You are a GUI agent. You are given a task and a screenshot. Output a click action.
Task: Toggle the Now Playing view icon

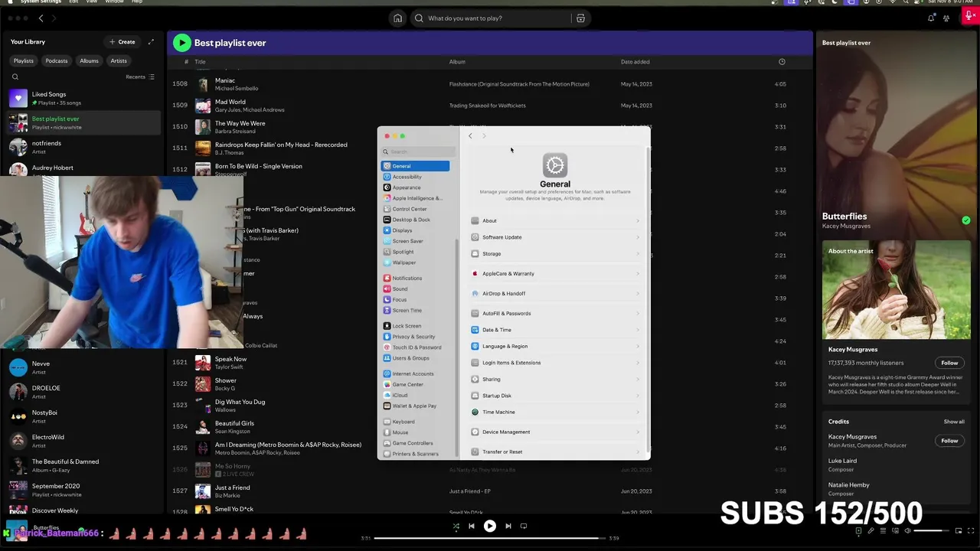(858, 530)
